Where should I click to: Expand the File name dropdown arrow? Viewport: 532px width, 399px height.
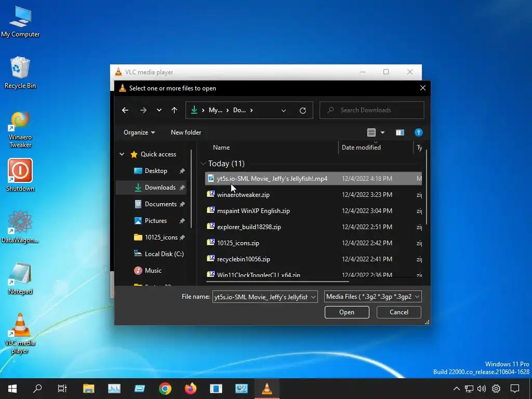[x=313, y=297]
